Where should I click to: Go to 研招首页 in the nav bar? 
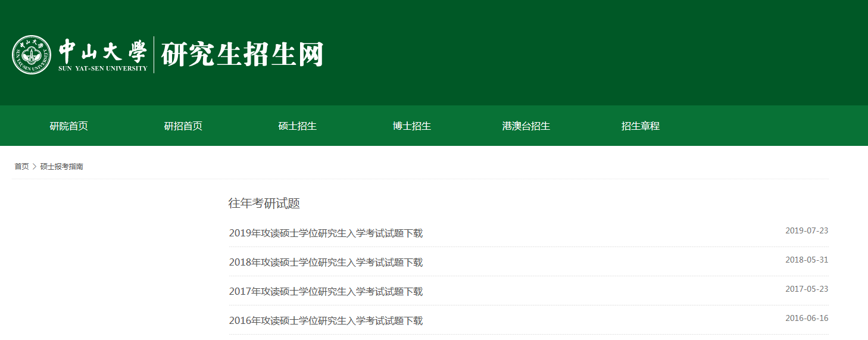click(x=183, y=126)
